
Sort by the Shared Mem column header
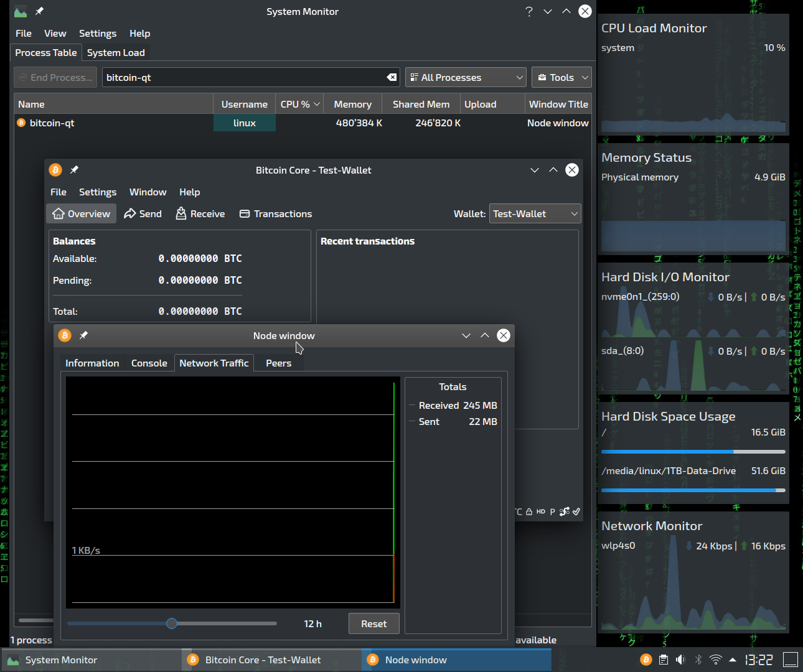coord(421,104)
